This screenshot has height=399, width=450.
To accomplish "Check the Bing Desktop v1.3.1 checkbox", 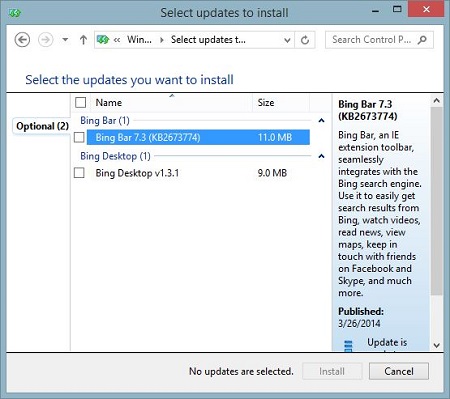I will pyautogui.click(x=79, y=173).
